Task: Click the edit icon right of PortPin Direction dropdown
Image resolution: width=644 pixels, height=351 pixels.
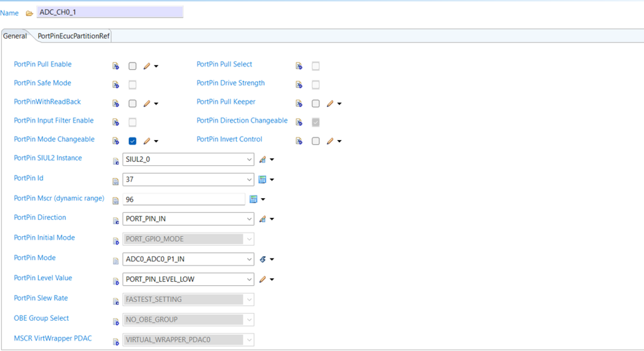Action: (263, 219)
